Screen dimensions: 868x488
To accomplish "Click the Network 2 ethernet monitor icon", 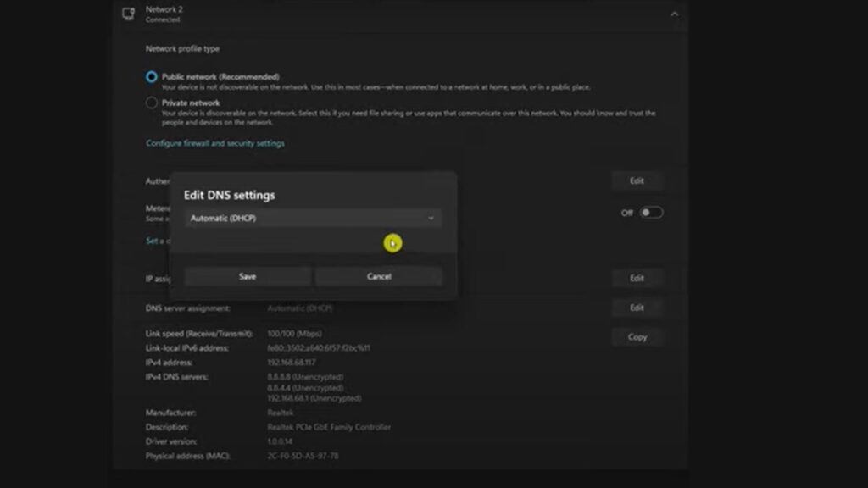I will point(129,14).
